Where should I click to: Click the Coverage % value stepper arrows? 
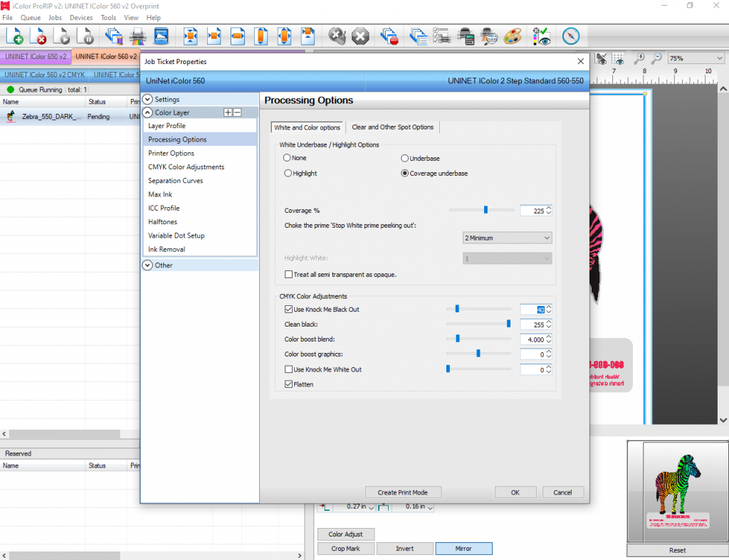tap(549, 211)
